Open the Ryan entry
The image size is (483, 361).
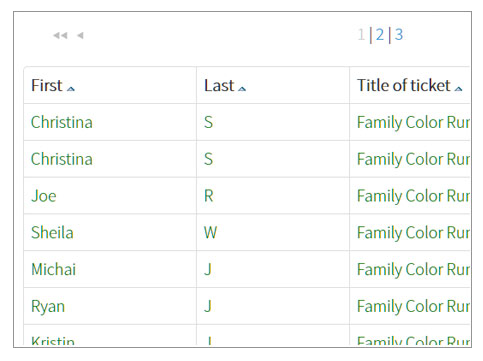48,306
